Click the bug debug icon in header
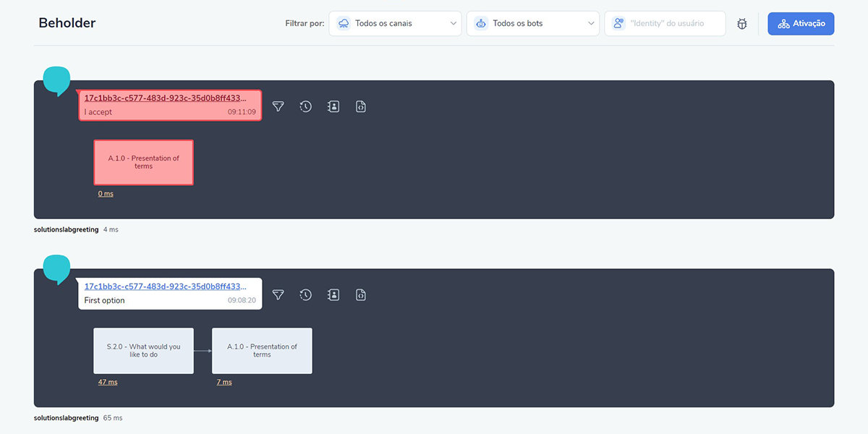 click(742, 24)
